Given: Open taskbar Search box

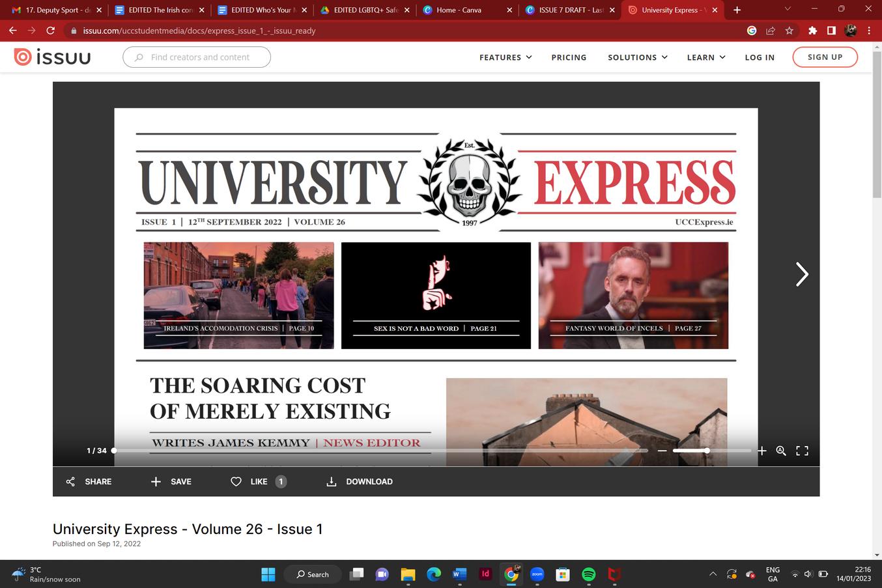Looking at the screenshot, I should 313,574.
